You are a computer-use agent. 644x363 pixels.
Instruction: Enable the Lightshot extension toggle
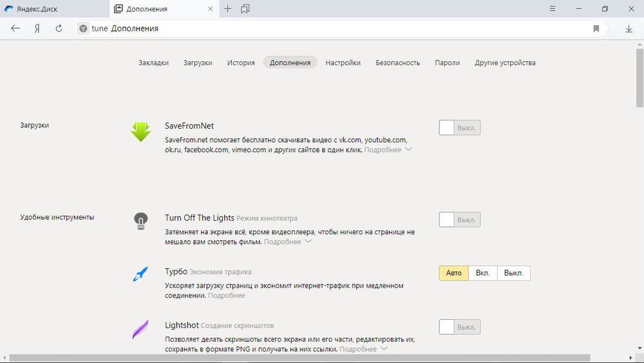pos(460,327)
